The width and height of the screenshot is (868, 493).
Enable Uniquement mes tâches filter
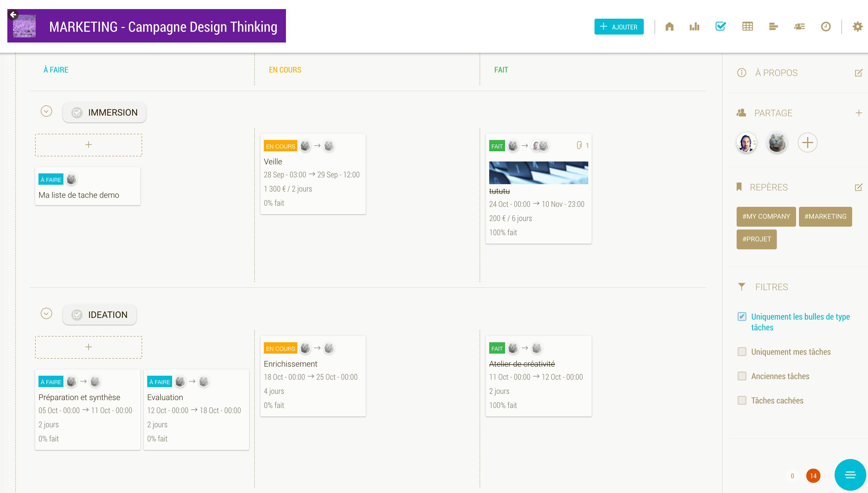click(741, 352)
